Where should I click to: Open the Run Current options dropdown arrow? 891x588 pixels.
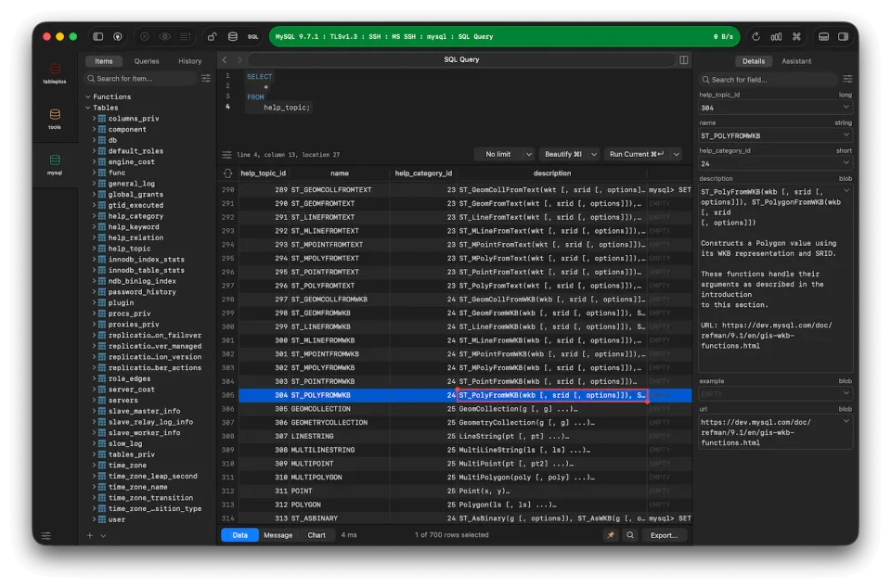(x=677, y=154)
